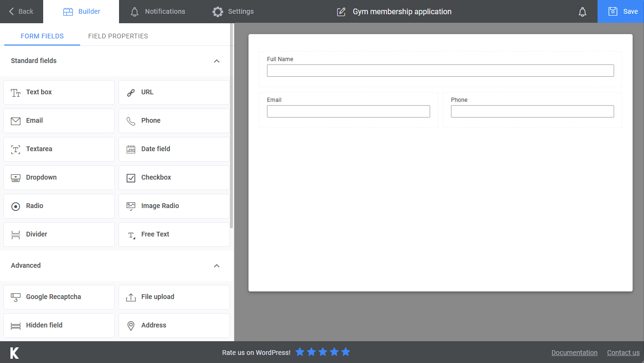Add an Email field from sidebar
644x363 pixels.
(59, 121)
